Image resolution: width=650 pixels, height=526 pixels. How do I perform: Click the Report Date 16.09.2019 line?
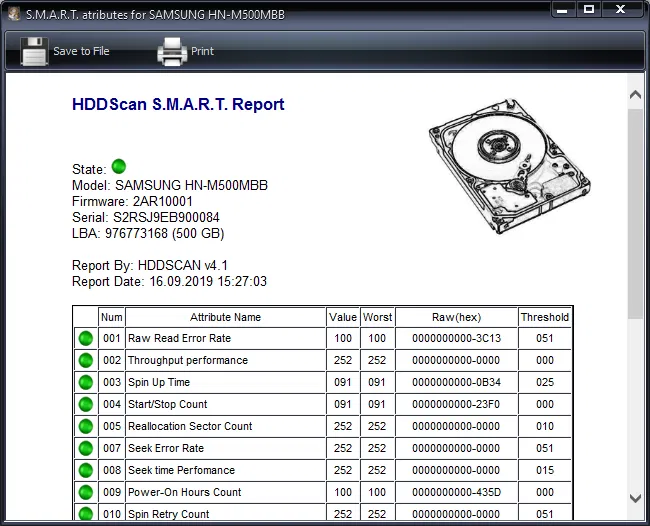click(169, 281)
